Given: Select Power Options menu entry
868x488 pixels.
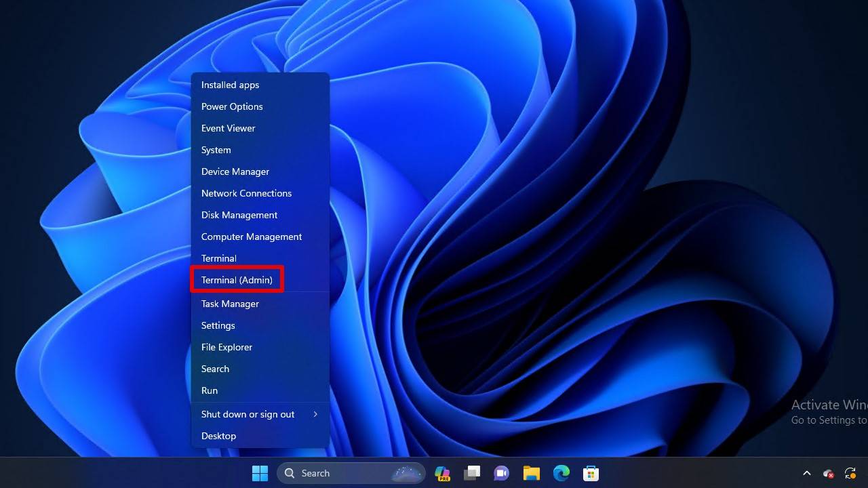Looking at the screenshot, I should [x=232, y=106].
